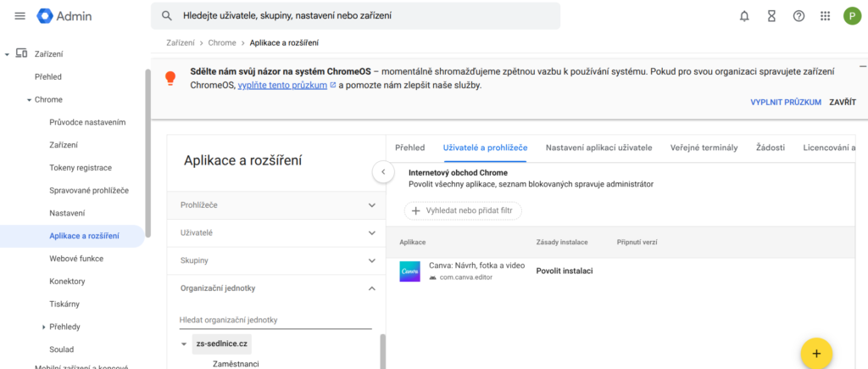Click the Hledat organizační jednotky field
868x369 pixels.
275,320
